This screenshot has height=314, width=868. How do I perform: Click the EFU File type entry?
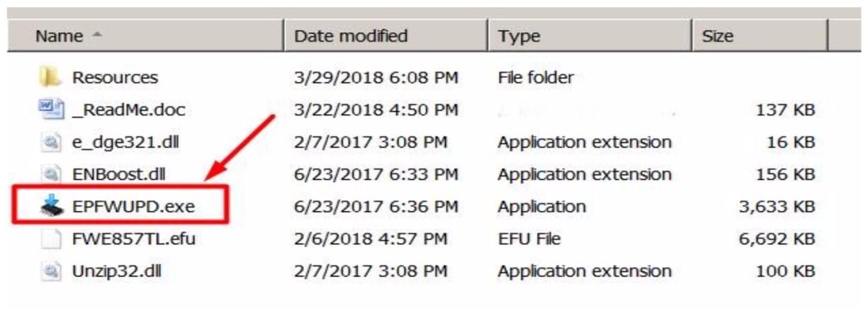coord(529,239)
